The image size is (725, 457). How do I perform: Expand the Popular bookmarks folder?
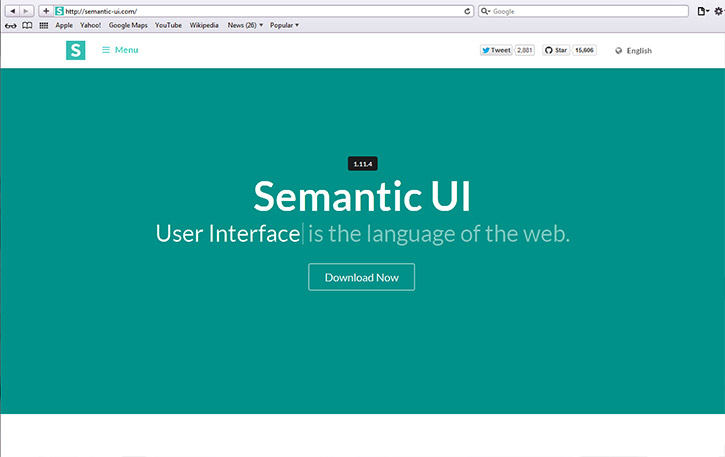(x=284, y=25)
